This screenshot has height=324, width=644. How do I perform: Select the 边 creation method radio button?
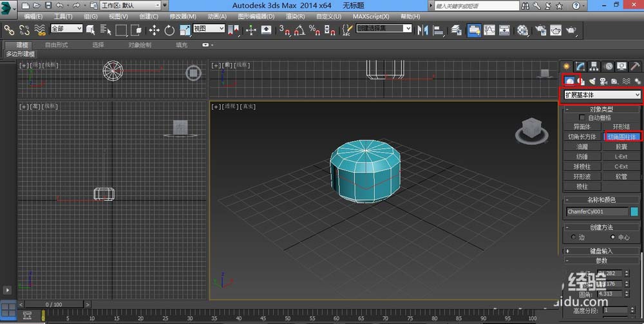pos(573,237)
